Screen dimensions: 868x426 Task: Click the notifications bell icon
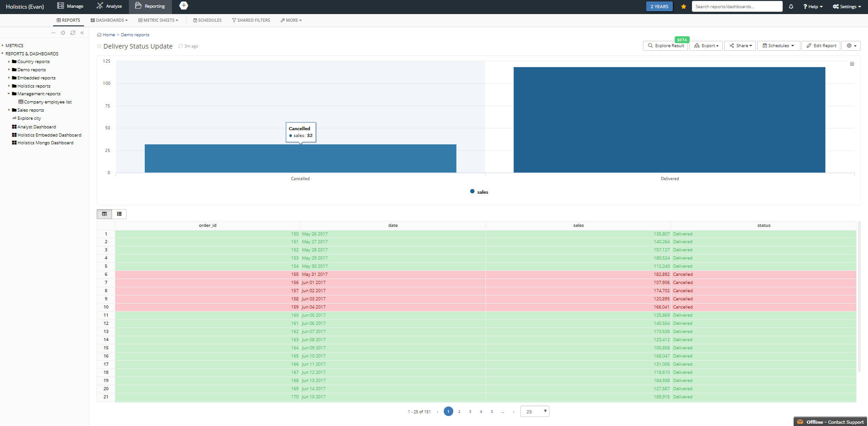(x=791, y=7)
